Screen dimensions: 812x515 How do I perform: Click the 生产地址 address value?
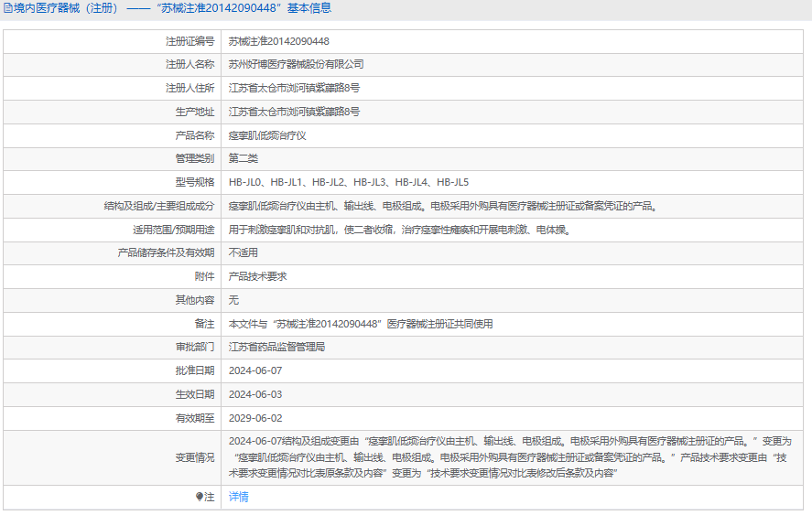click(294, 112)
